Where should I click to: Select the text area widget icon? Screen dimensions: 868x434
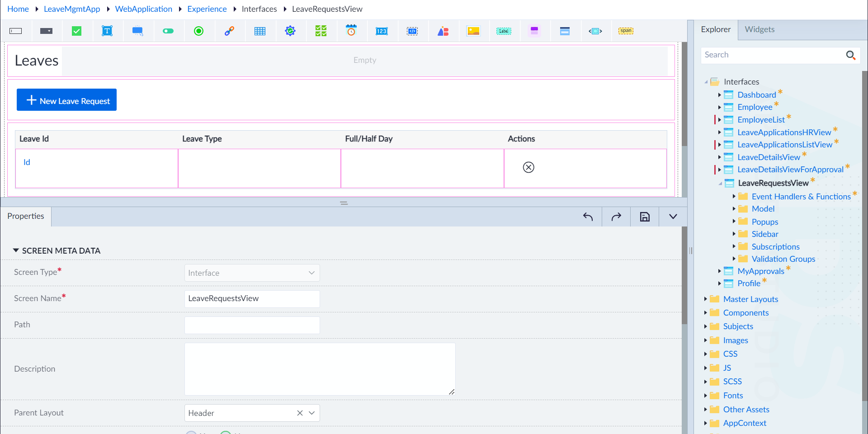(x=107, y=31)
